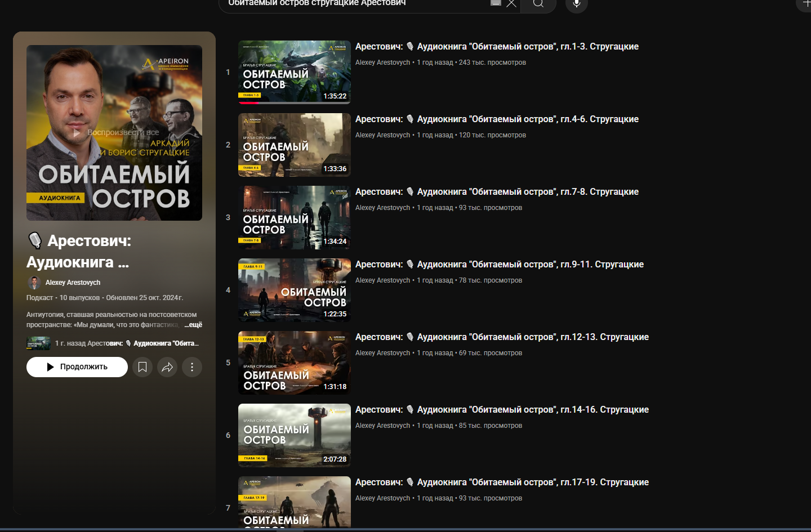Click inside the search input field

click(355, 4)
